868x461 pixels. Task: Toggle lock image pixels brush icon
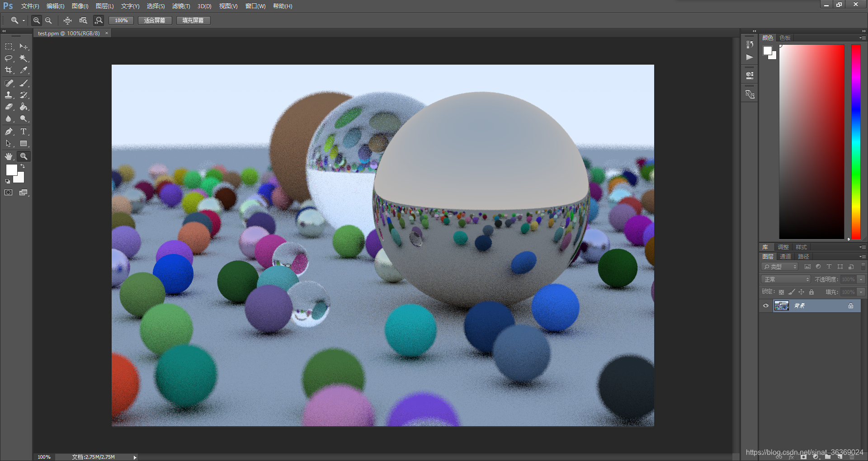click(791, 292)
